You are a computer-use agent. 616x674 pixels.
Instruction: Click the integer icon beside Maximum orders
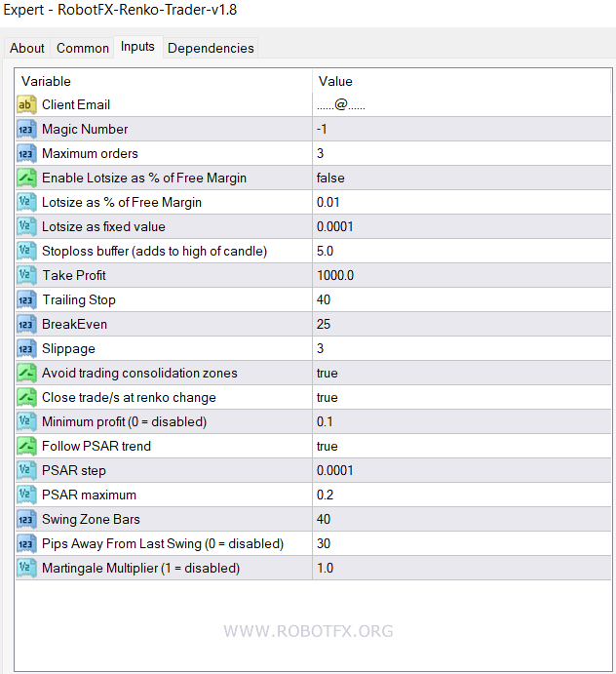point(26,153)
